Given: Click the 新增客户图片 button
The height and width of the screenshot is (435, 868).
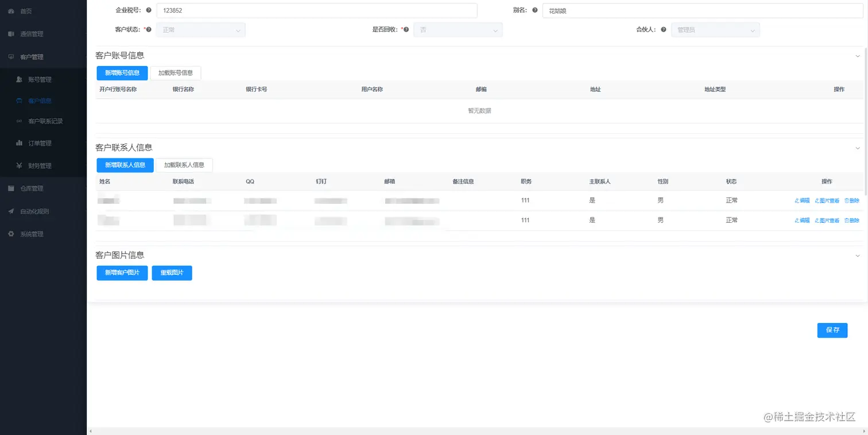Looking at the screenshot, I should [x=122, y=273].
